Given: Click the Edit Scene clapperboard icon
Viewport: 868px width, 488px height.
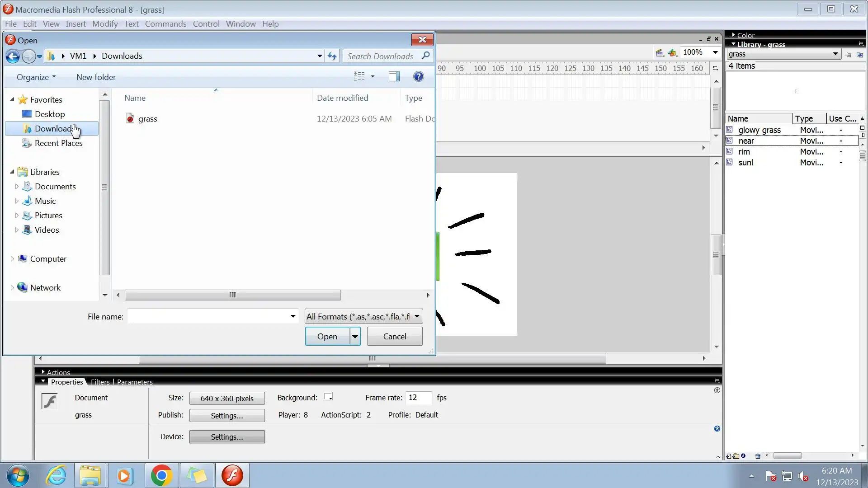Looking at the screenshot, I should pos(659,53).
